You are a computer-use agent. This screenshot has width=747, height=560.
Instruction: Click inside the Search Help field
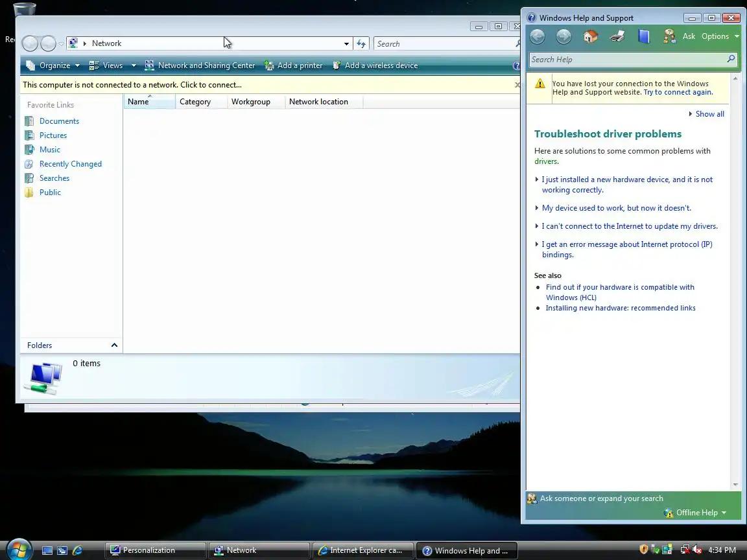click(628, 60)
